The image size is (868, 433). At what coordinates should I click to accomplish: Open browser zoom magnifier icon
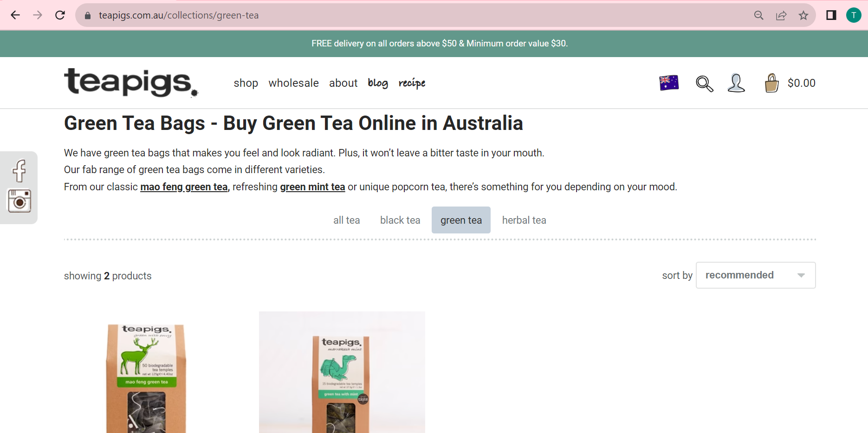coord(759,15)
